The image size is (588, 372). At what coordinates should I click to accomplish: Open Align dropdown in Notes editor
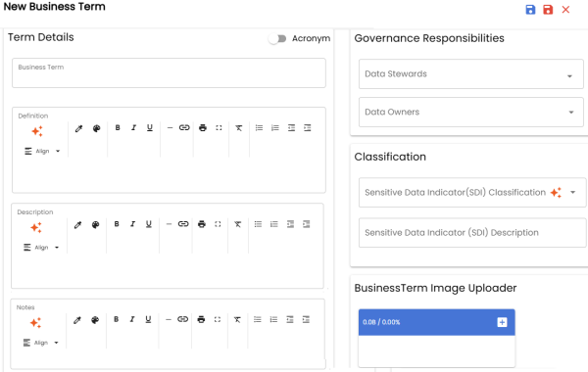40,343
